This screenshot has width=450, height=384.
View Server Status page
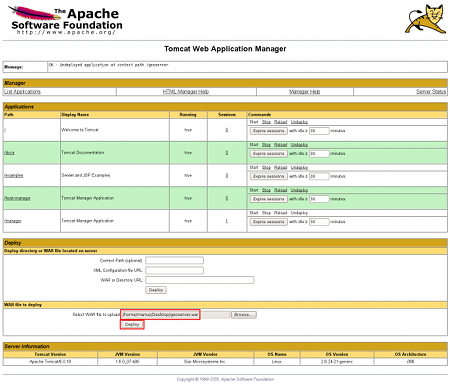tap(431, 91)
